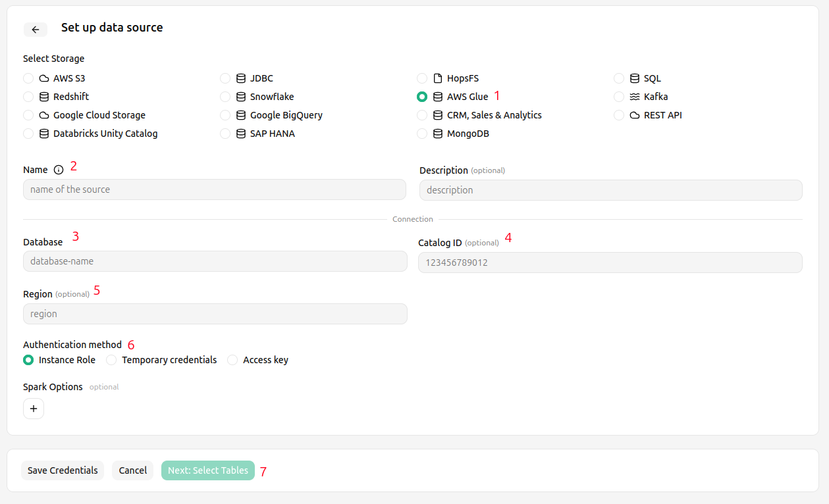Select the AWS S3 storage radio button
Screen dimensions: 829x504
pos(28,78)
